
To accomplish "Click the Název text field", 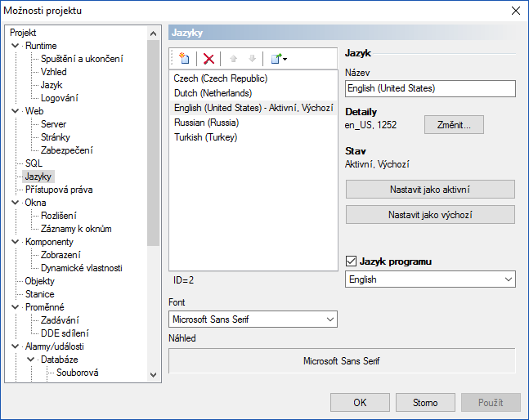I will (x=430, y=88).
